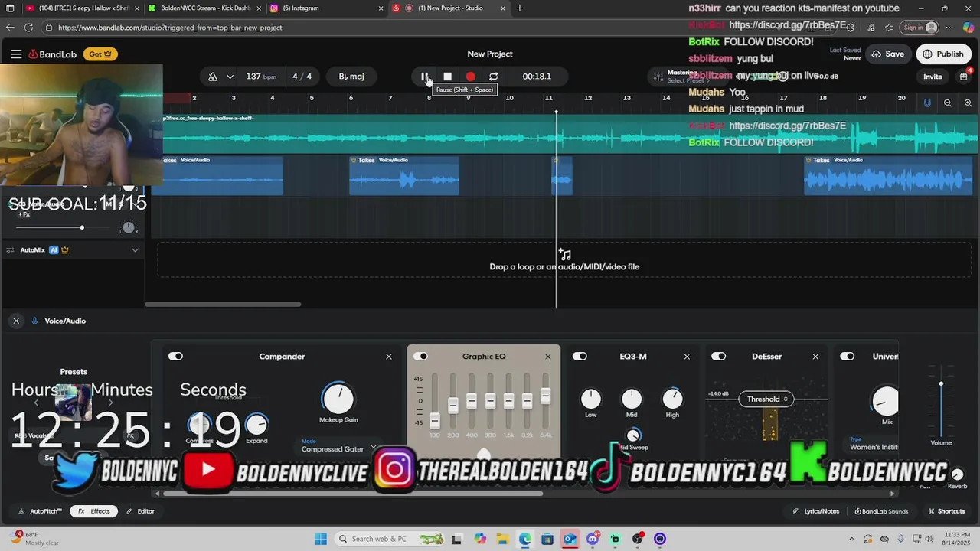The height and width of the screenshot is (551, 980).
Task: Expand the AutoMix section chevron
Action: tap(136, 250)
